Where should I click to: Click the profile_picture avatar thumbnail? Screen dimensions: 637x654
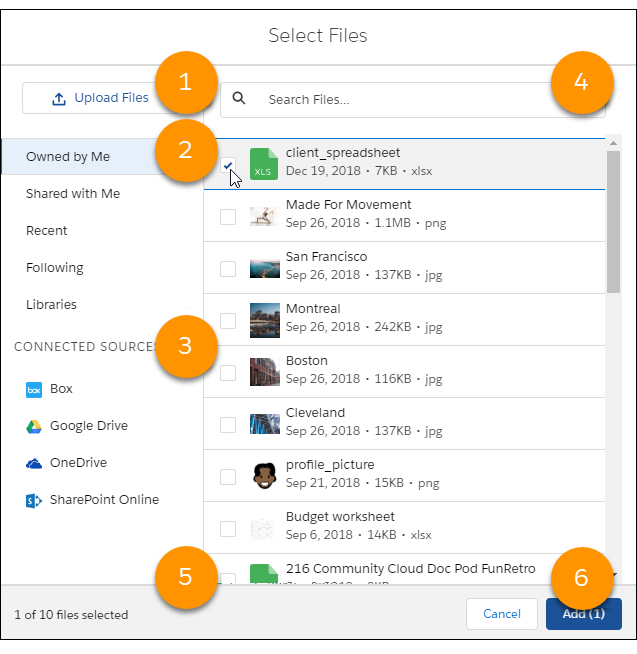(264, 475)
